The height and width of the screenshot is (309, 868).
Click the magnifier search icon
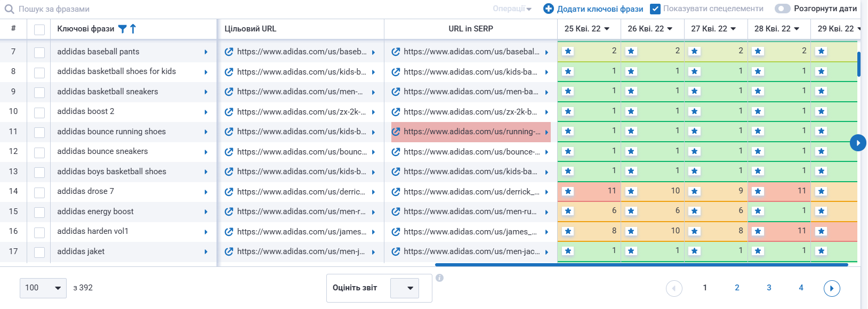click(9, 9)
